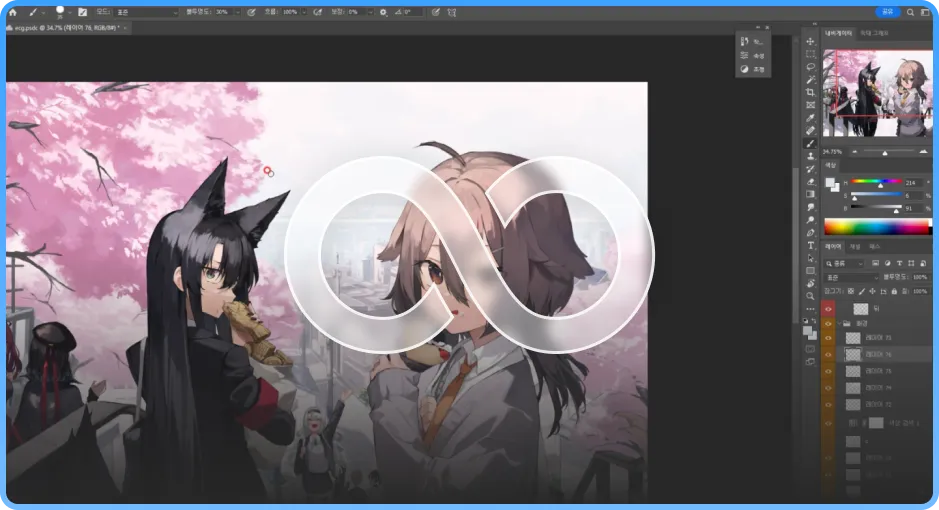Image resolution: width=939 pixels, height=510 pixels.
Task: Click the Home icon in options bar
Action: tap(13, 12)
